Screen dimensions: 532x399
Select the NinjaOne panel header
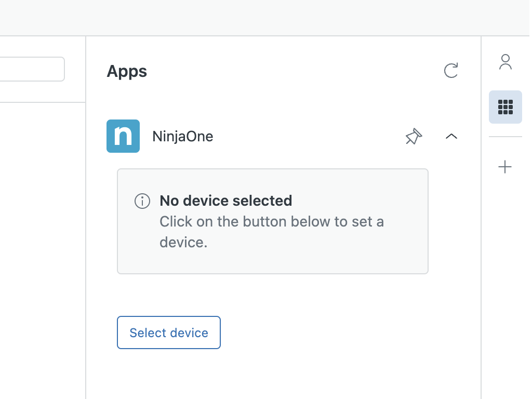(x=182, y=136)
